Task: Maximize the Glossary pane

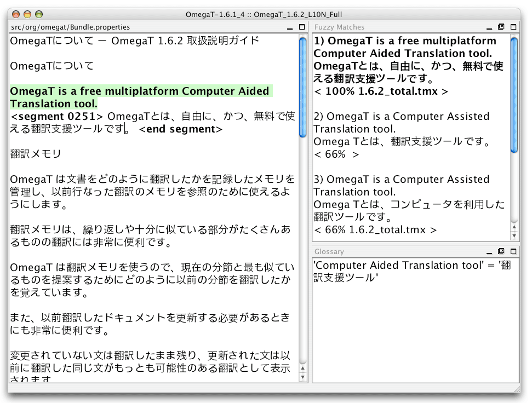Action: tap(512, 250)
